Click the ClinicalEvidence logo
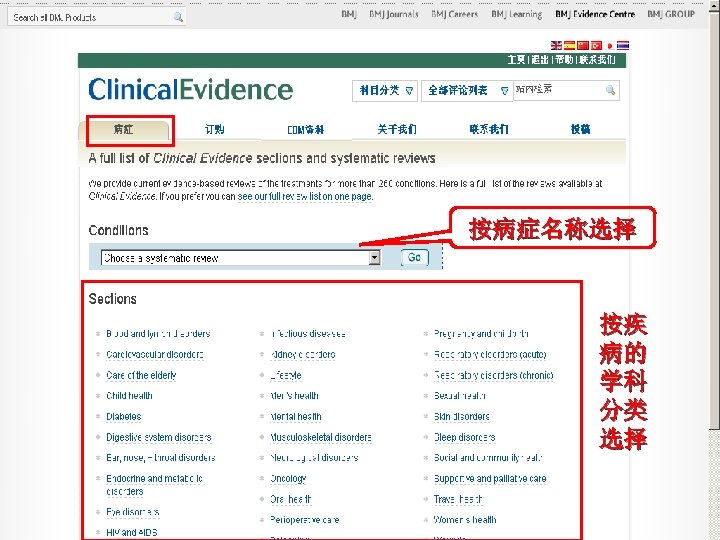The height and width of the screenshot is (540, 720). (191, 90)
